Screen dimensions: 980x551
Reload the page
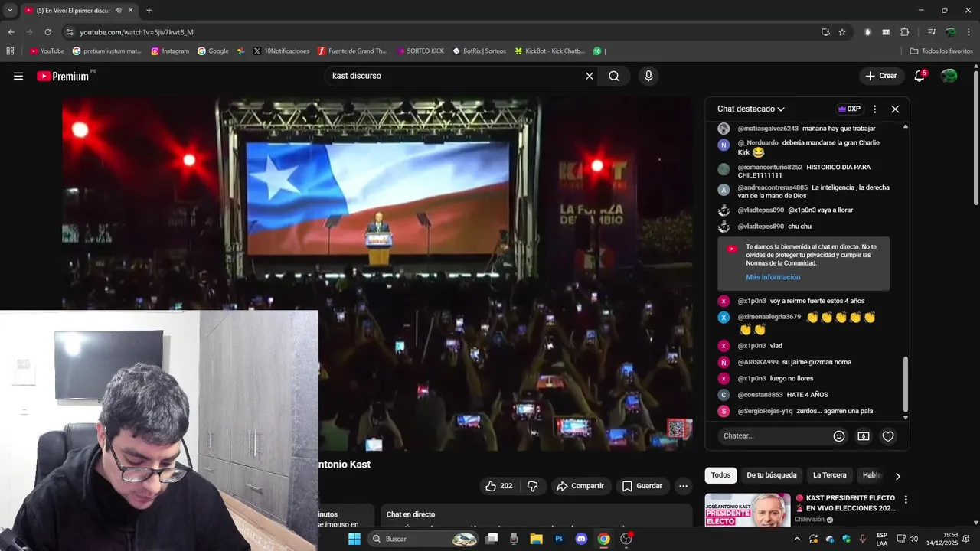47,32
